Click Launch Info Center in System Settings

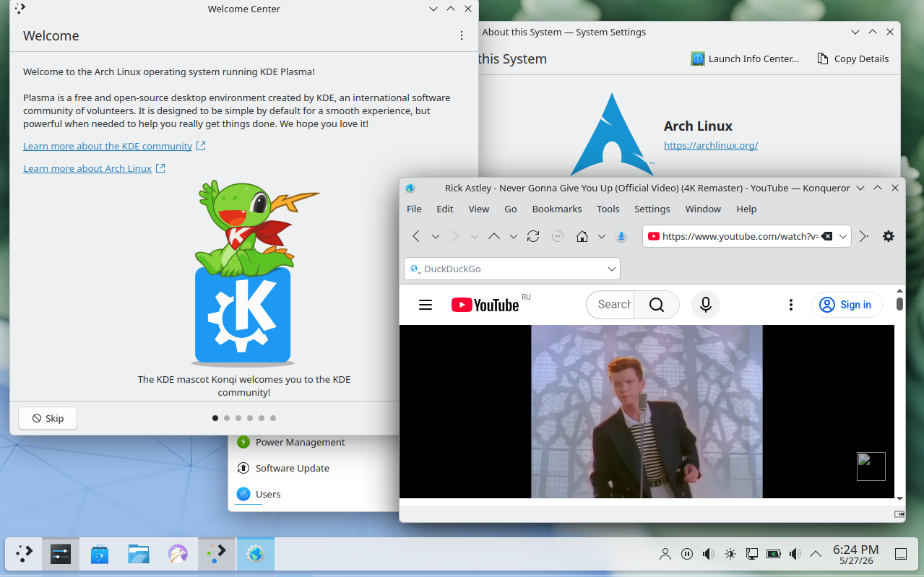745,58
